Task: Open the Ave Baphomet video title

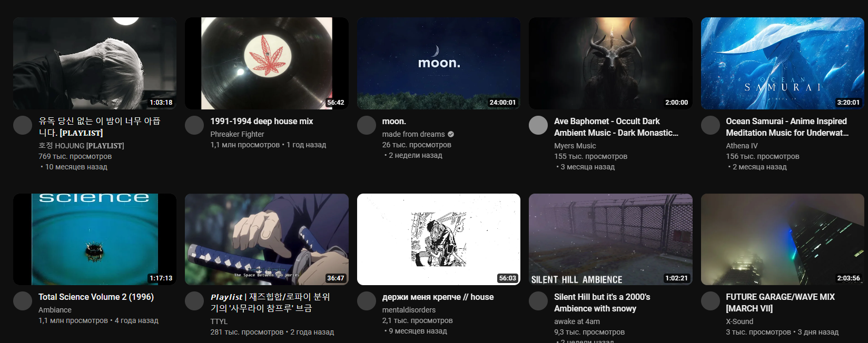Action: coord(616,127)
